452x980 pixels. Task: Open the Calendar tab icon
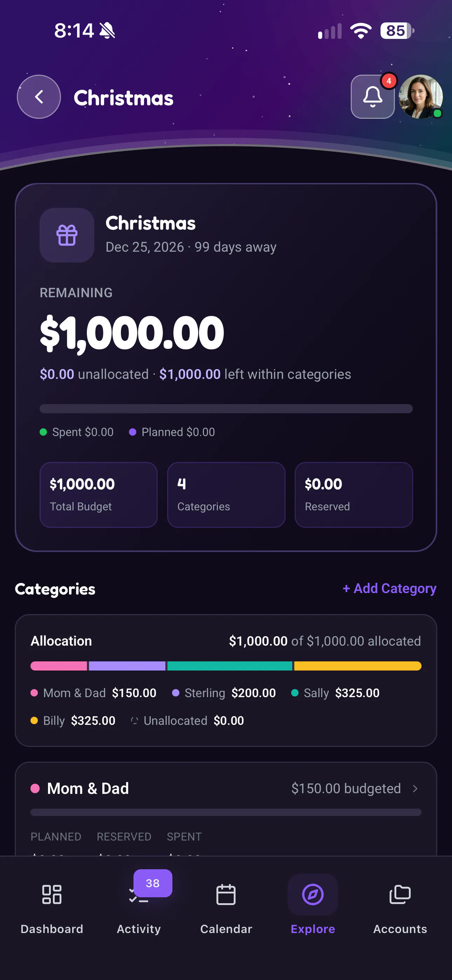point(226,894)
